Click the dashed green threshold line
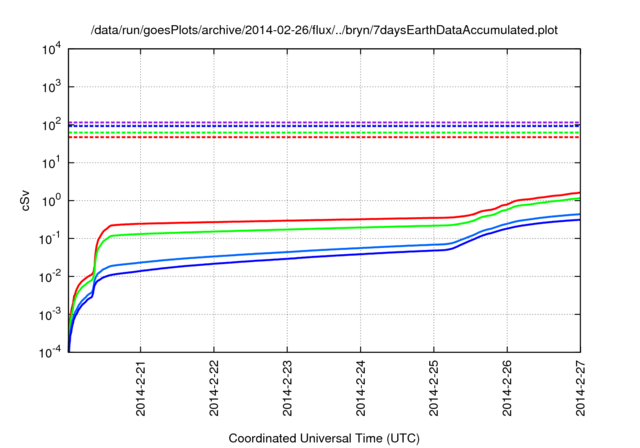 324,133
